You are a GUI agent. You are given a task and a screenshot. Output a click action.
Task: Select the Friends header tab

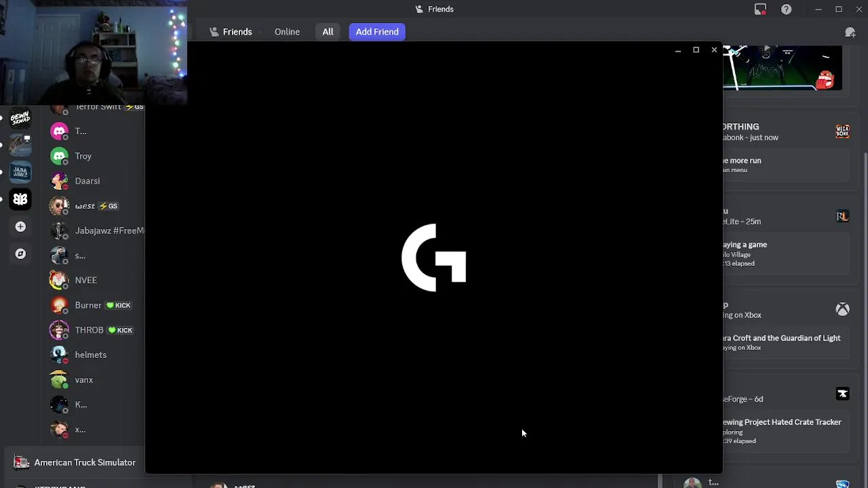pos(231,32)
